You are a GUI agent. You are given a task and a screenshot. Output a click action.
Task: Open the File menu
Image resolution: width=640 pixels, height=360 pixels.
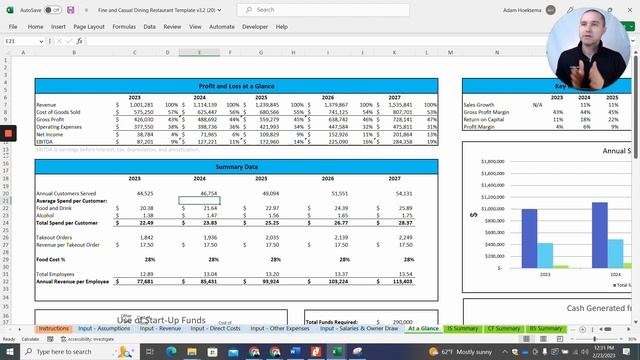13,27
